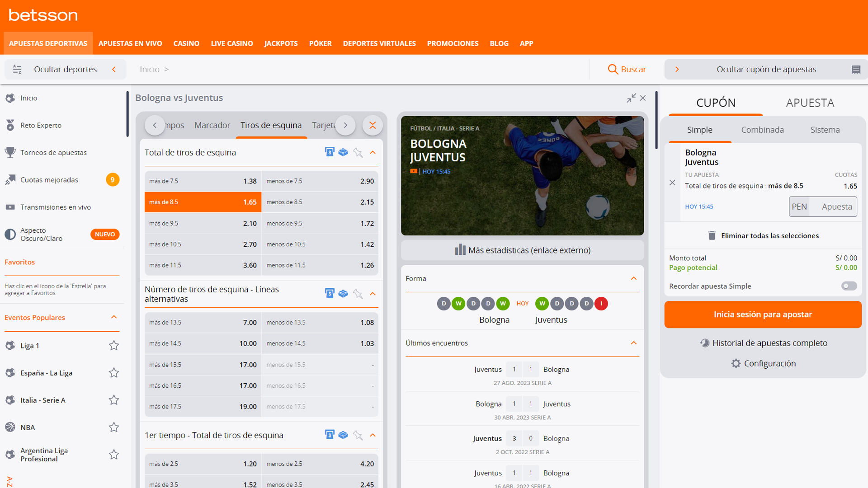The height and width of the screenshot is (488, 868).
Task: Hide sports sidebar with Ocultar deportes
Action: (x=66, y=69)
